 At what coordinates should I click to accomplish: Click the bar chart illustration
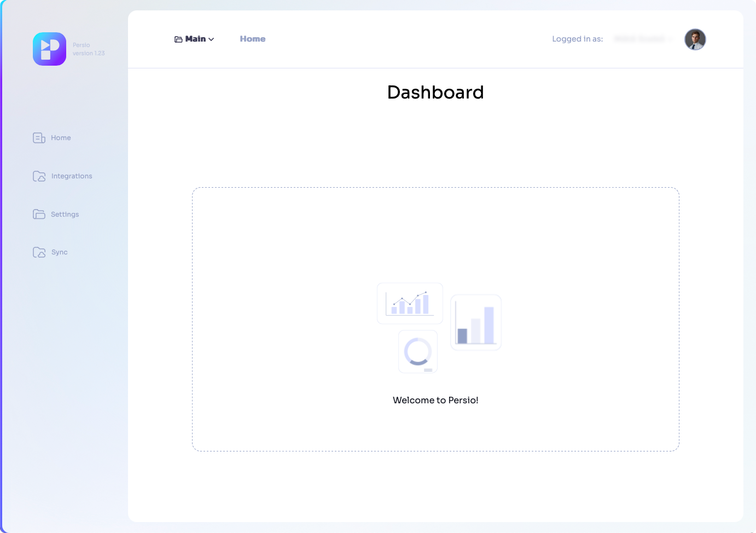click(x=475, y=322)
